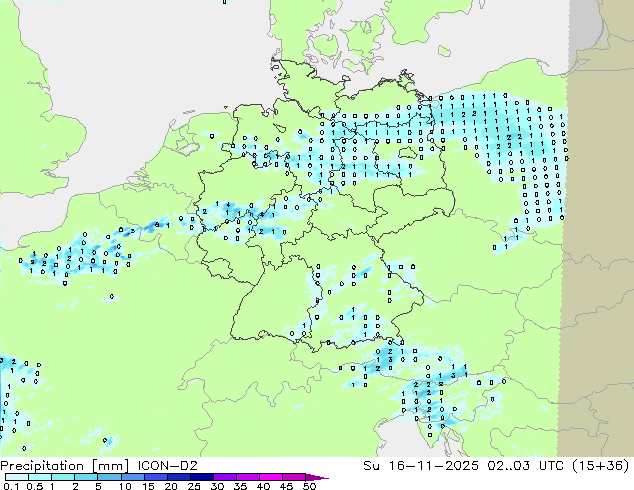Viewport: 634px width, 490px height.
Task: Click the legend value "10"
Action: [125, 486]
